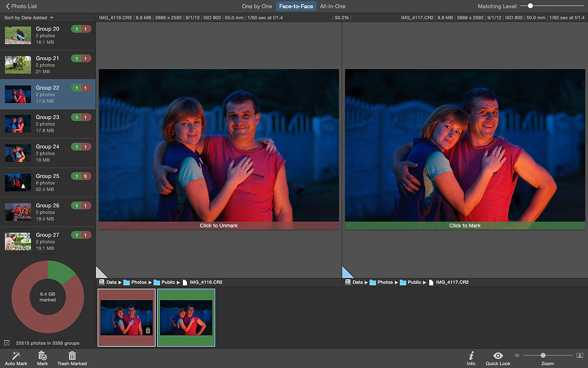588x368 pixels.
Task: Go back to Photo List
Action: [x=21, y=6]
